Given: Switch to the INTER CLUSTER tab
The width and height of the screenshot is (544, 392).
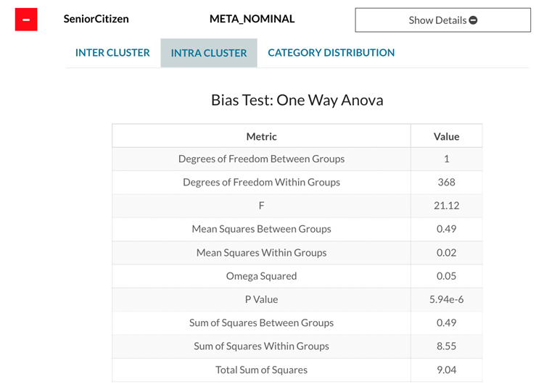Looking at the screenshot, I should tap(112, 53).
